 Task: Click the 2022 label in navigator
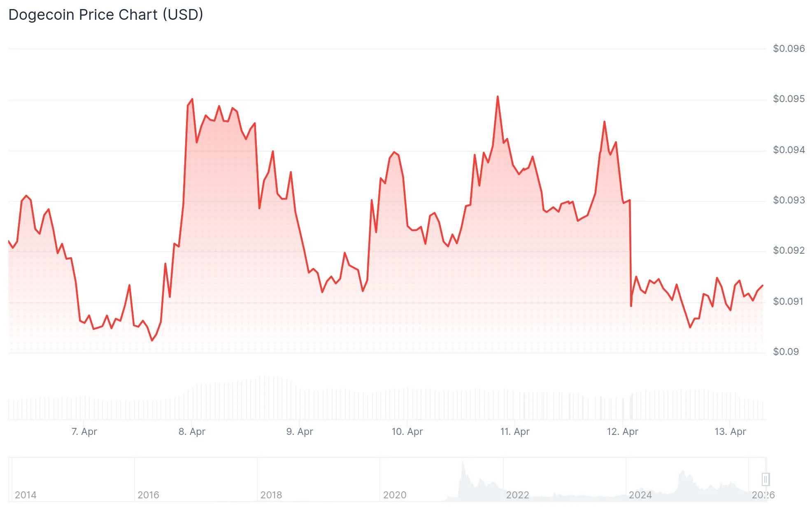(517, 495)
